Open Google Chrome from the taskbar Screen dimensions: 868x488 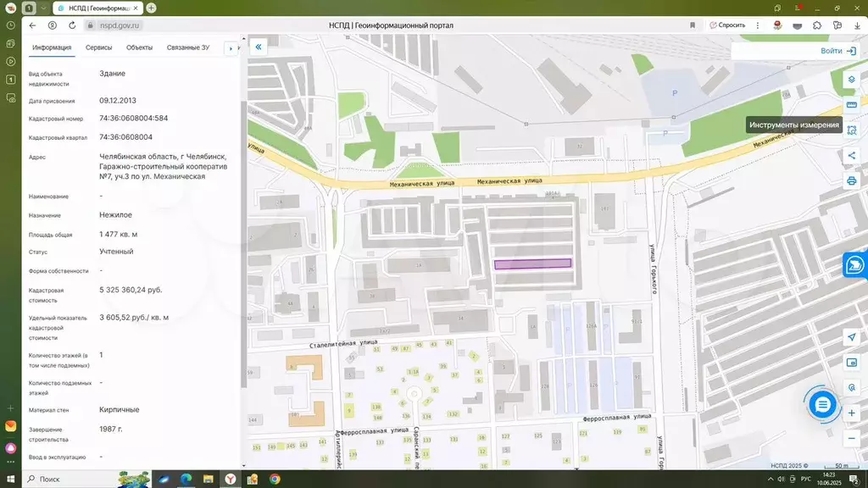tap(275, 480)
